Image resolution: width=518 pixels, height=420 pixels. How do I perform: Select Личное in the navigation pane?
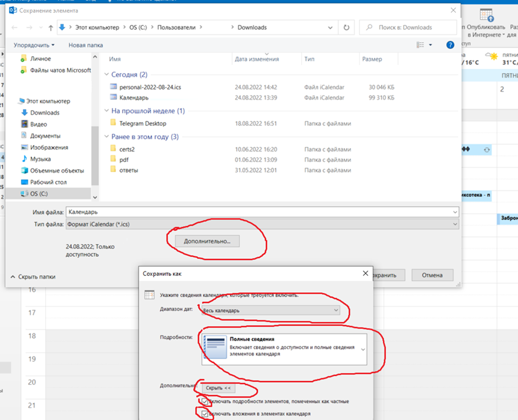pyautogui.click(x=40, y=59)
